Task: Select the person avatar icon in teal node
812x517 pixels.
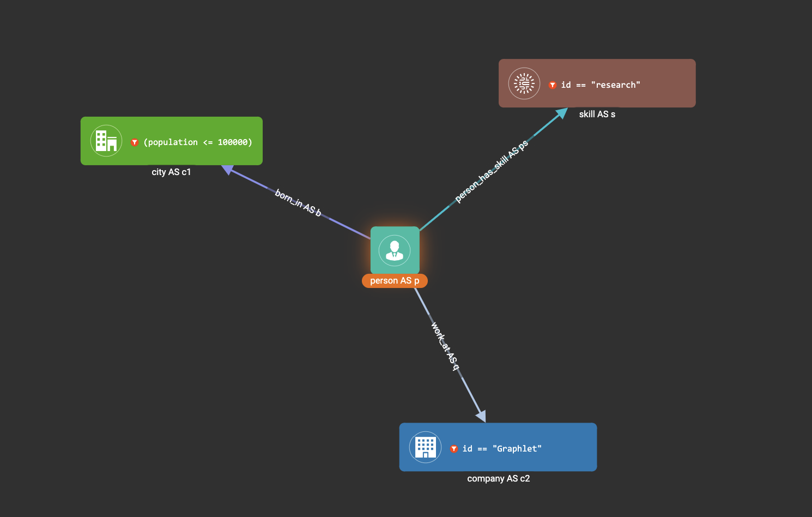Action: (x=395, y=250)
